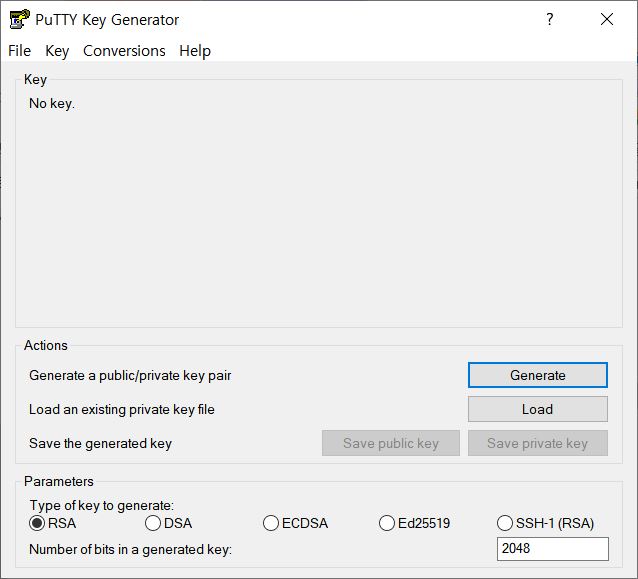Image resolution: width=638 pixels, height=579 pixels.
Task: Select Ed25519 as the key type
Action: tap(388, 523)
